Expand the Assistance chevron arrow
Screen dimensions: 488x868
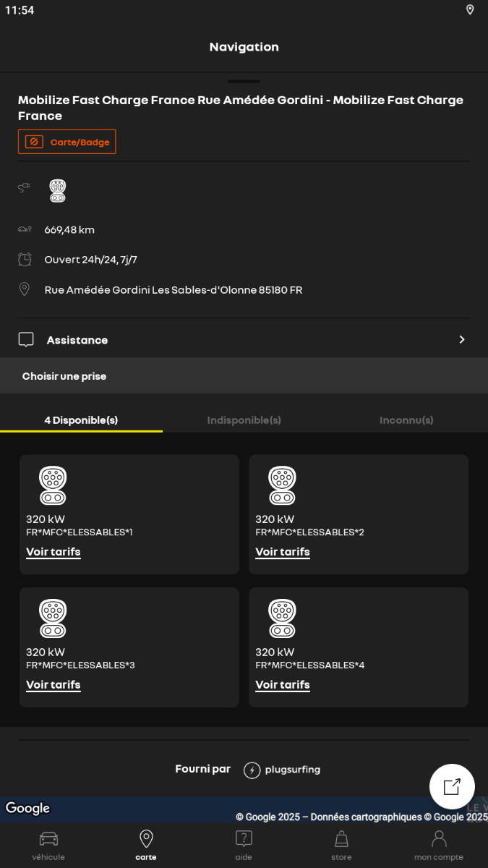coord(462,340)
